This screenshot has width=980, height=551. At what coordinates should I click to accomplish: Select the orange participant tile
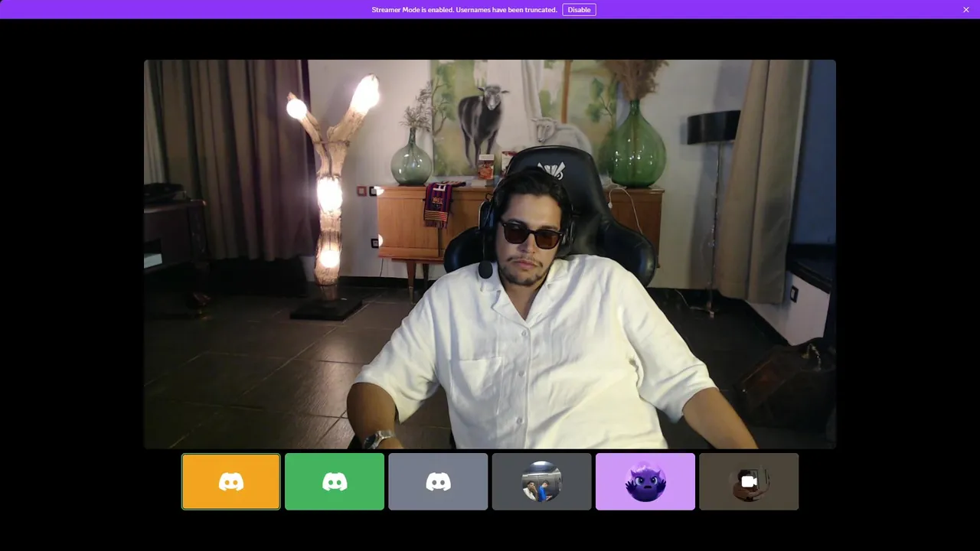point(231,481)
